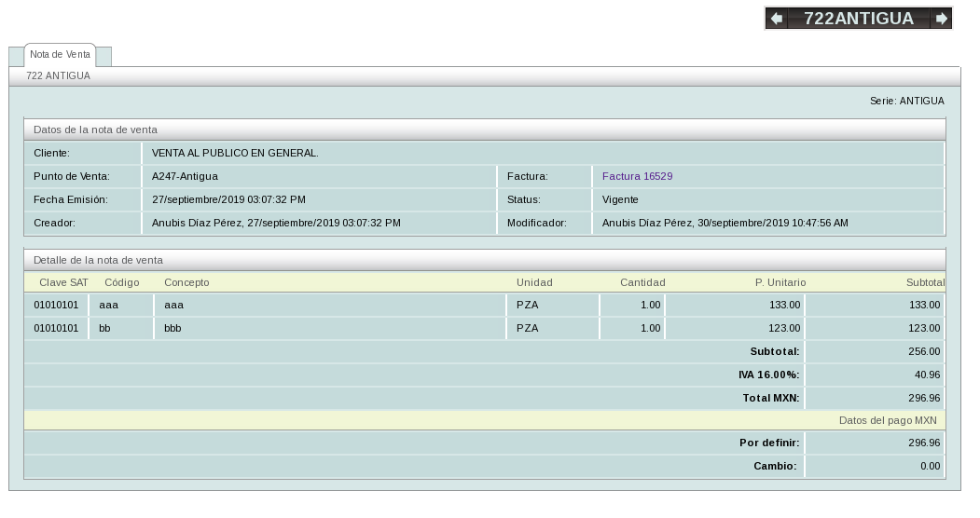Click the right arrow to go to next note
The width and height of the screenshot is (980, 518).
[941, 19]
